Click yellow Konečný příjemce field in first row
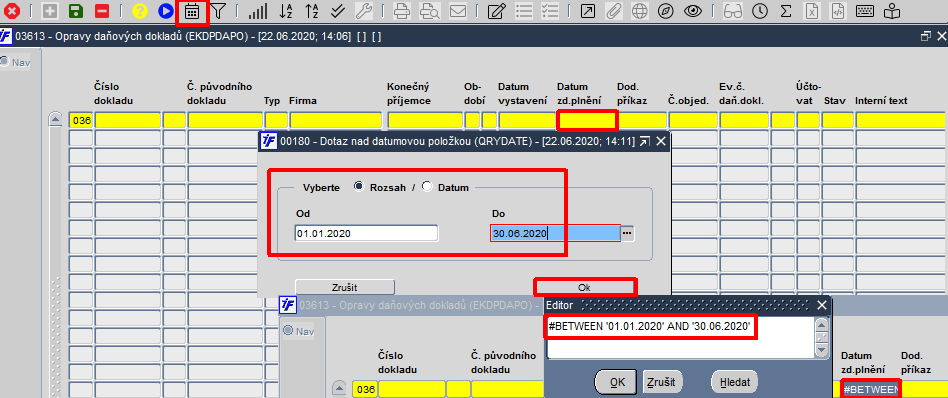The image size is (948, 398). pyautogui.click(x=425, y=120)
